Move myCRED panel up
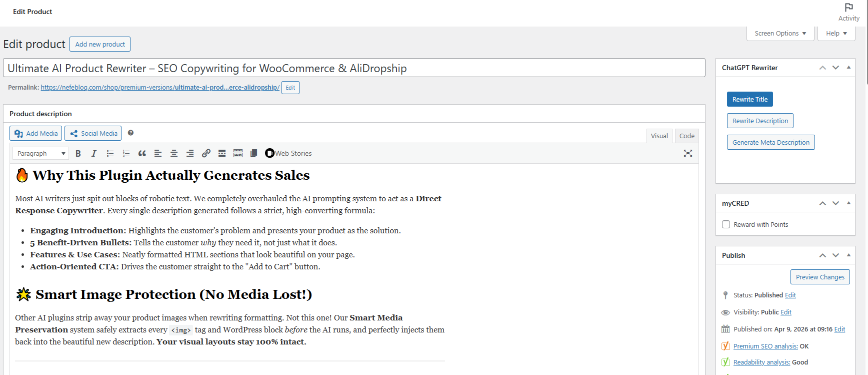 [x=822, y=203]
